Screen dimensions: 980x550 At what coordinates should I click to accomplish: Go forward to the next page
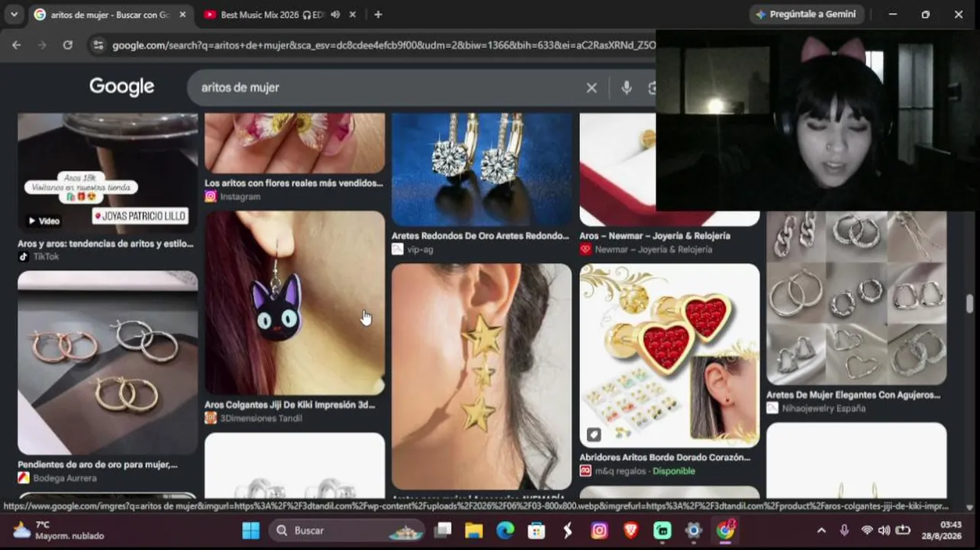42,45
